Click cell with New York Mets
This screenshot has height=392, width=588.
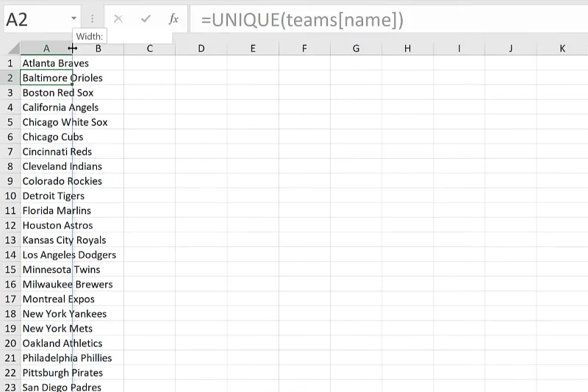pyautogui.click(x=46, y=329)
